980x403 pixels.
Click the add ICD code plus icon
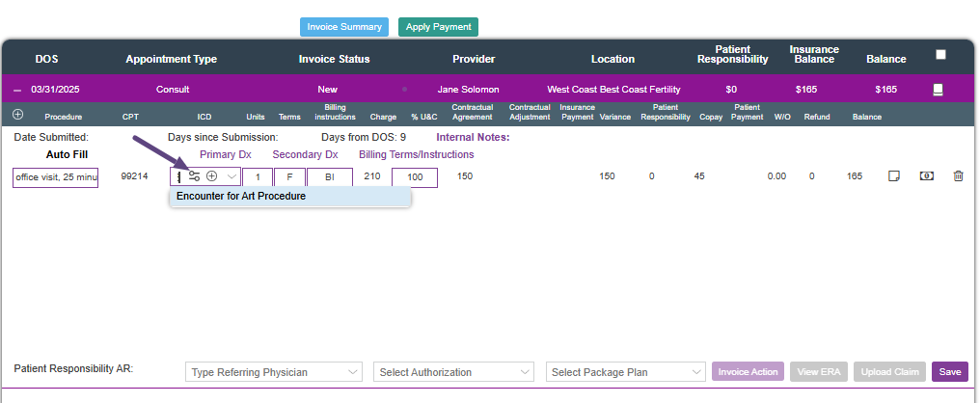212,176
